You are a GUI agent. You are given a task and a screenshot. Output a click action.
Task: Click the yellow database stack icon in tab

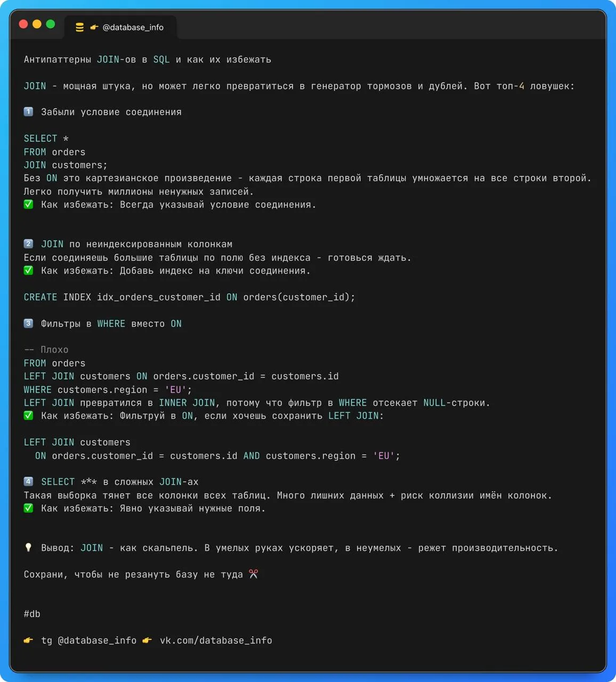80,27
